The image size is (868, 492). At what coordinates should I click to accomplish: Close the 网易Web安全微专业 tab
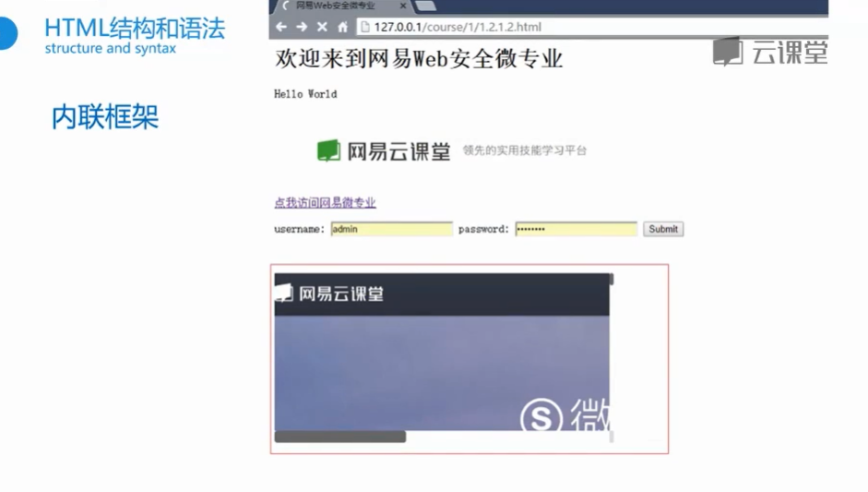[x=403, y=6]
